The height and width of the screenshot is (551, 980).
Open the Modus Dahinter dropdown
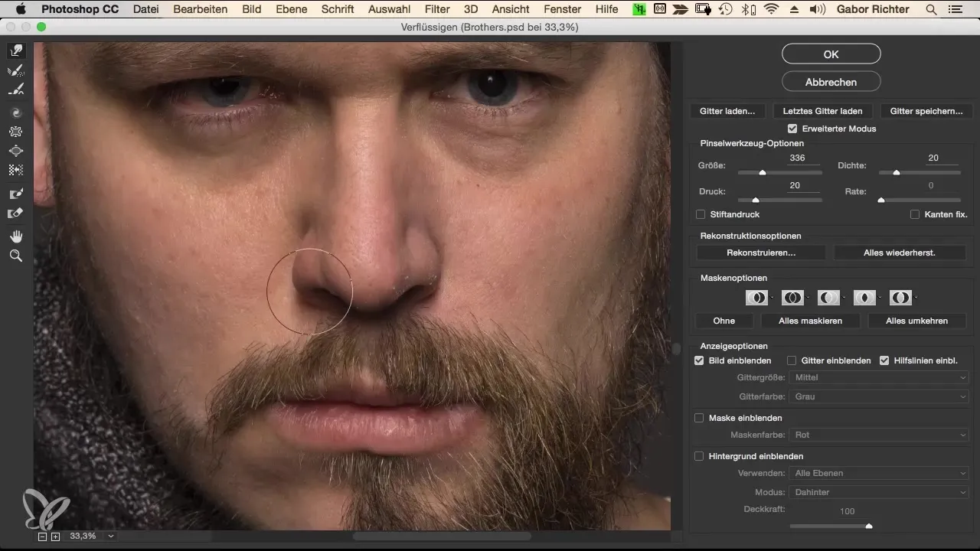coord(880,492)
